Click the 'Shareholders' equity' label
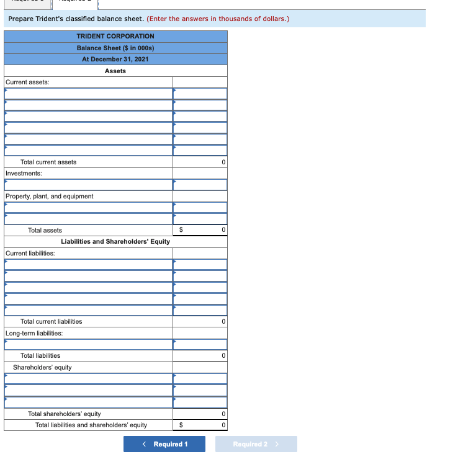 42,367
